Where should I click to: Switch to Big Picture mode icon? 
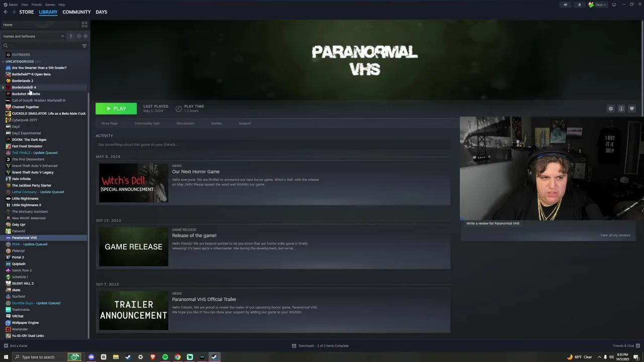click(614, 5)
